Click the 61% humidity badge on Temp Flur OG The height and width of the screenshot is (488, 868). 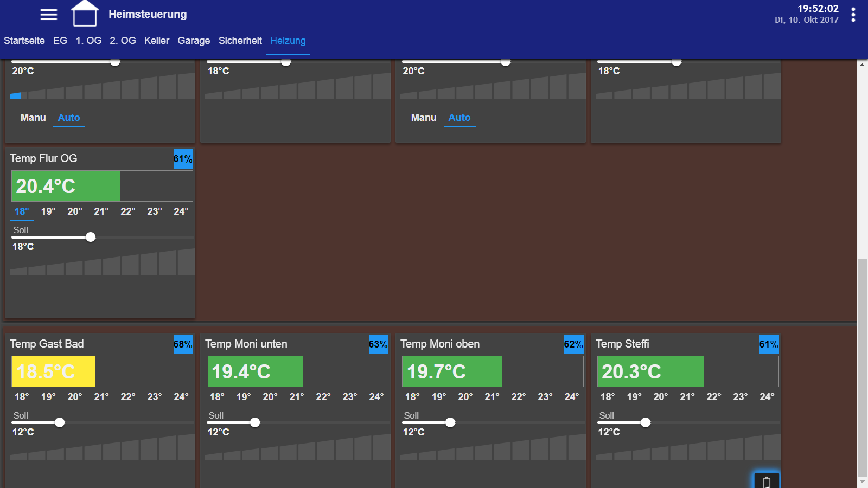[183, 159]
